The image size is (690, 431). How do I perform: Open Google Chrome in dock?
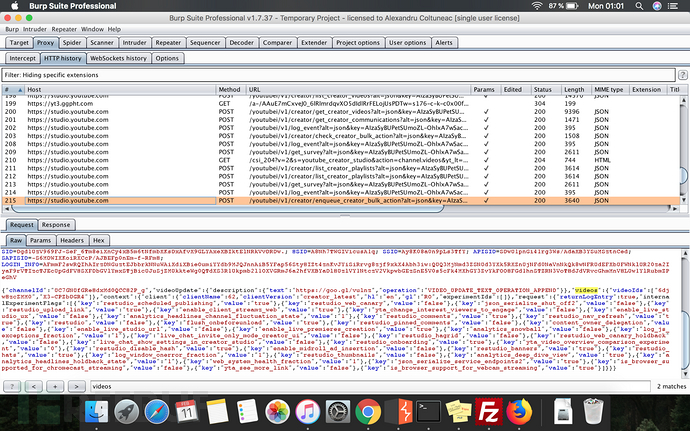coord(368,412)
